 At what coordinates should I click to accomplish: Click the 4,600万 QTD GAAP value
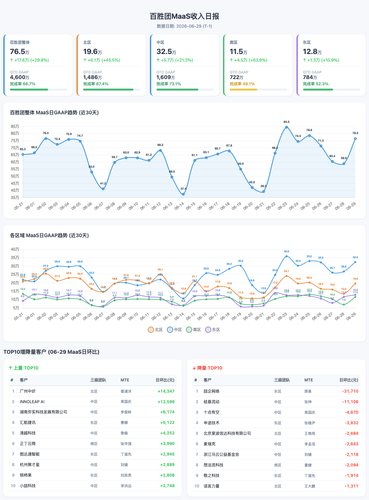[19, 77]
